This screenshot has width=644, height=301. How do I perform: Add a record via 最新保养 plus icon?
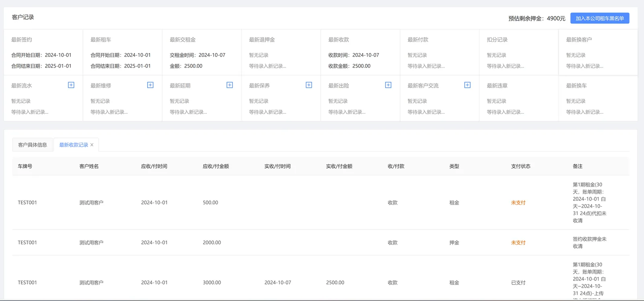[309, 85]
